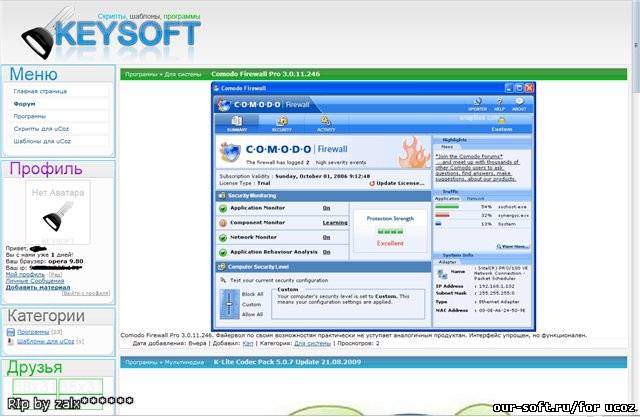Click the 'Block All' level label
Viewport: 640px width, 417px height.
(253, 294)
